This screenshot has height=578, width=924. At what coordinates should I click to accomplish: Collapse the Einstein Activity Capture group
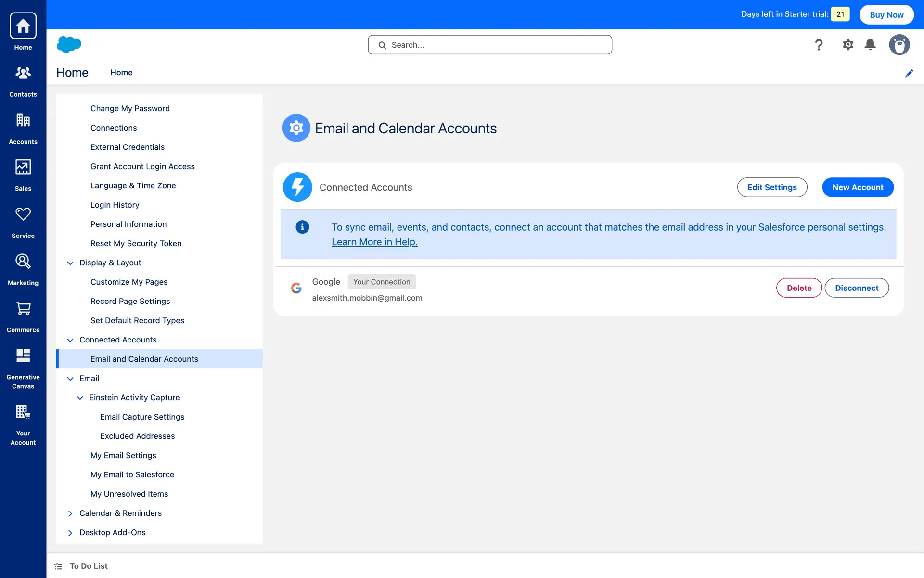[80, 398]
